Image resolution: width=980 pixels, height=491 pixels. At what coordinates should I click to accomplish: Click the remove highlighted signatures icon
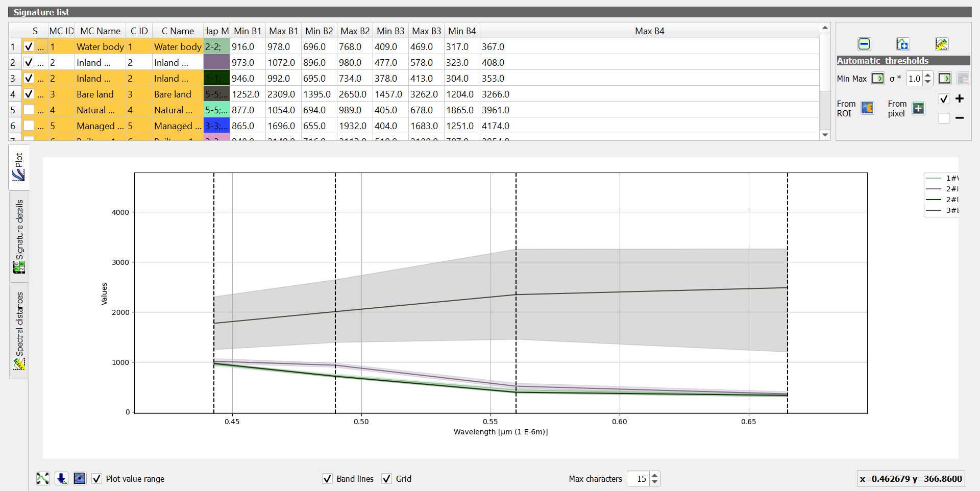point(864,44)
